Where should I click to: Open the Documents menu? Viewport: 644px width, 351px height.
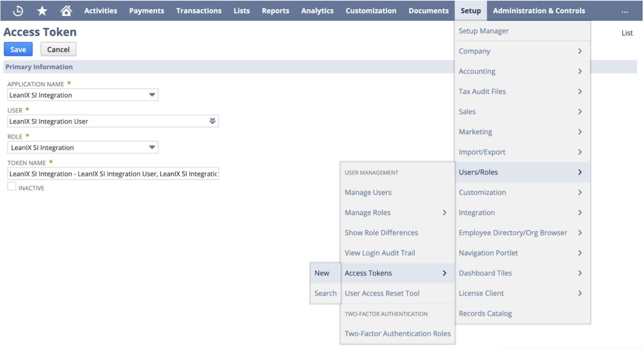429,11
